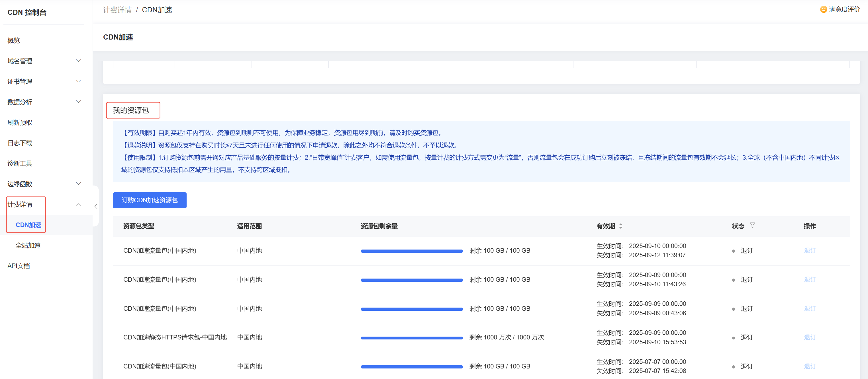Click the 满意度评价 link text

point(844,9)
